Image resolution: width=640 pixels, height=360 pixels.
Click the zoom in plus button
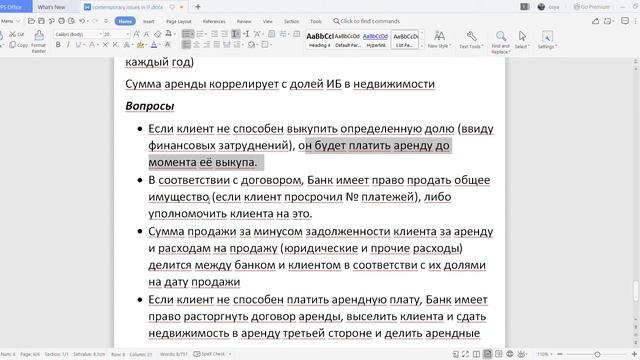[634, 354]
